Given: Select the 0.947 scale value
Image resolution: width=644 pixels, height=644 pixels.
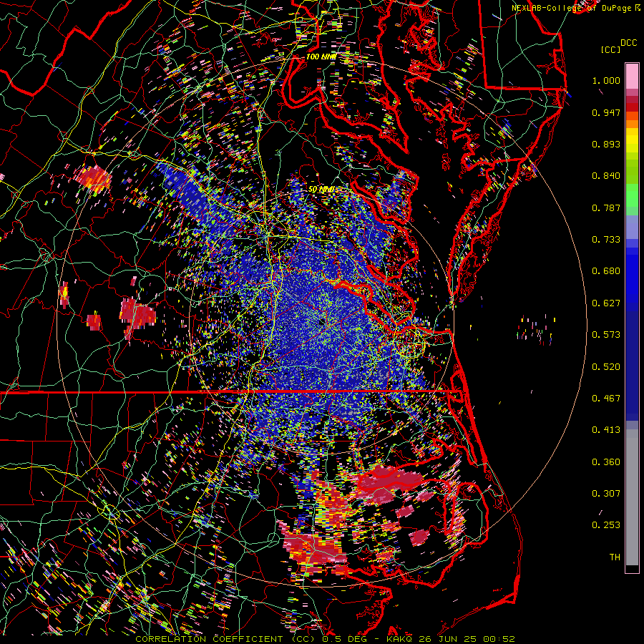Looking at the screenshot, I should point(606,112).
